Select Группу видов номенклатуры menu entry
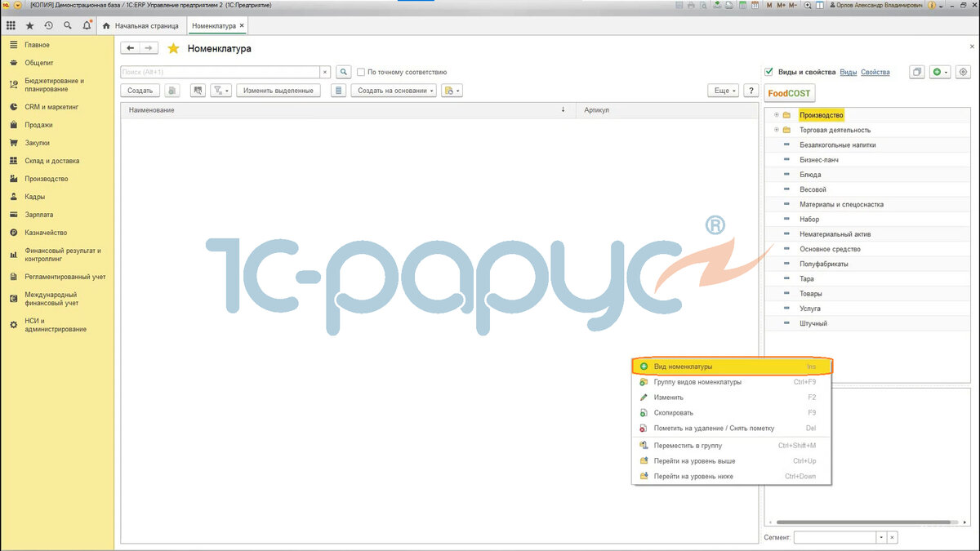 (732, 382)
